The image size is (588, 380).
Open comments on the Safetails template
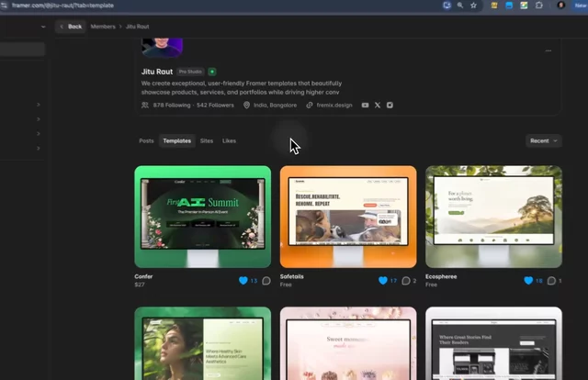[406, 280]
